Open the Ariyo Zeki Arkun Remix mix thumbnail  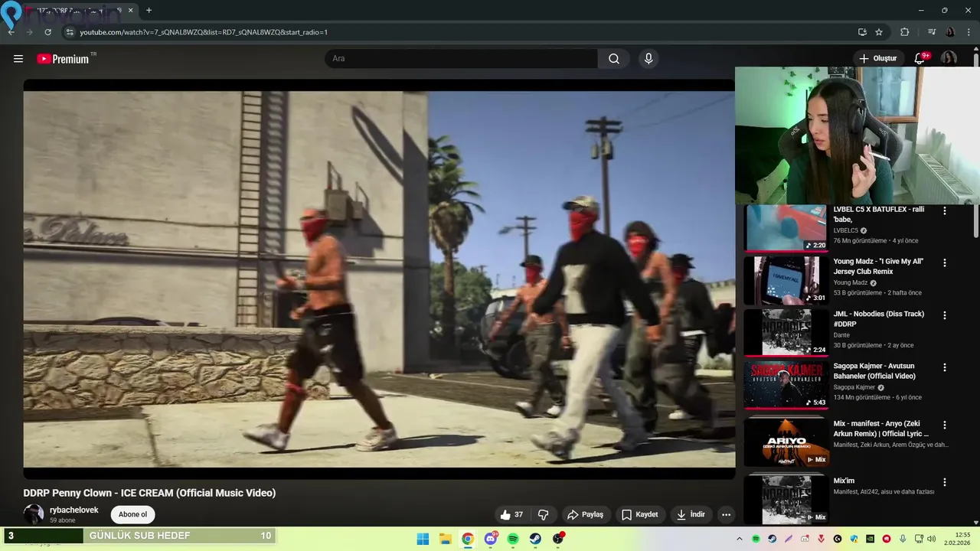[x=786, y=442]
